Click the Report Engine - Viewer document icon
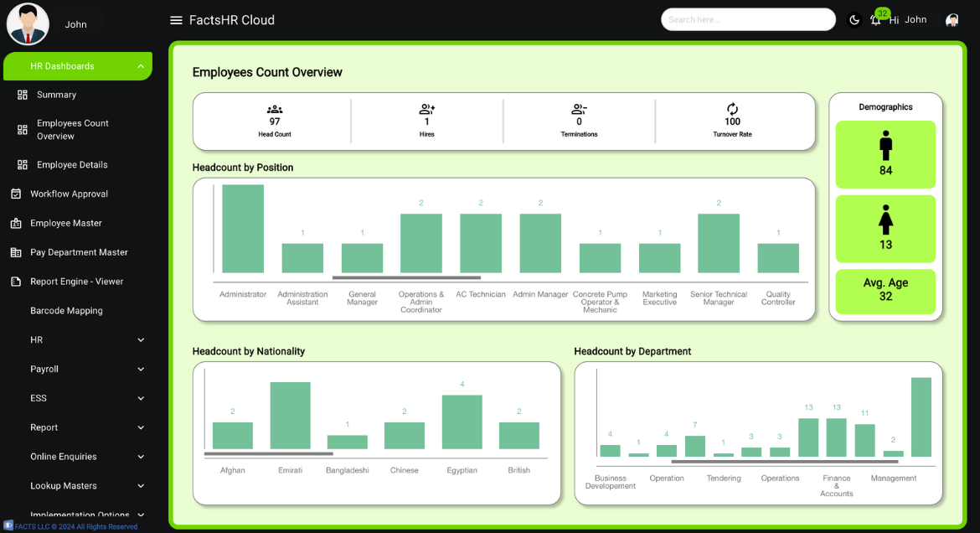Viewport: 980px width, 533px height. click(16, 282)
